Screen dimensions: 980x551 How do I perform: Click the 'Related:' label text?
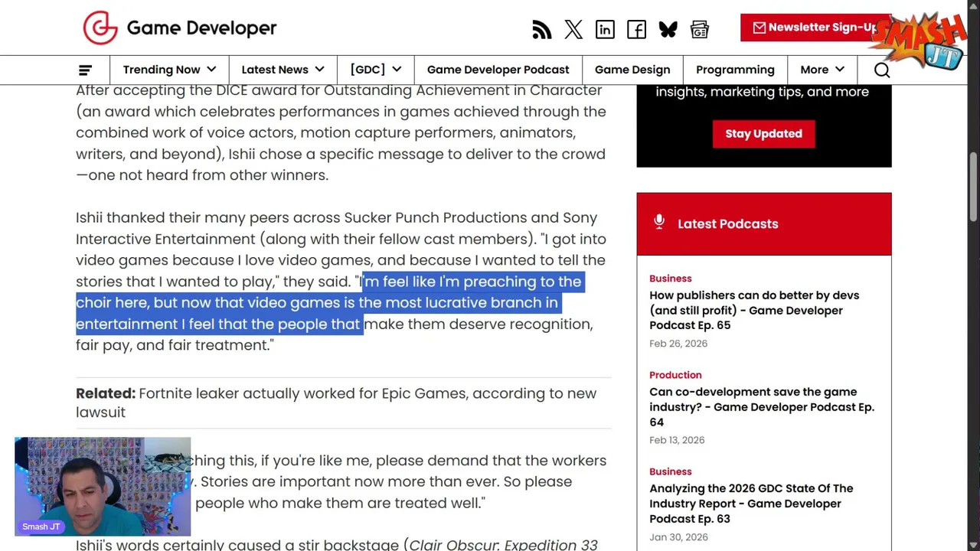[106, 393]
